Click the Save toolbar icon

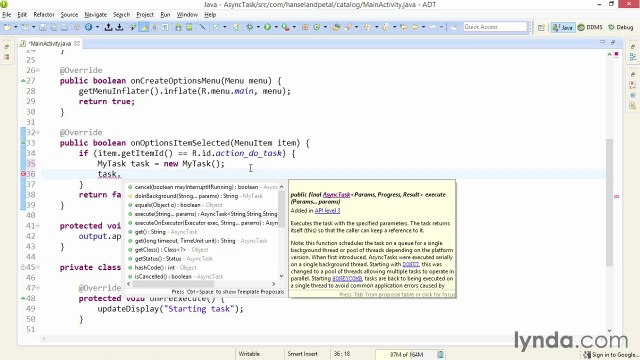click(x=42, y=27)
